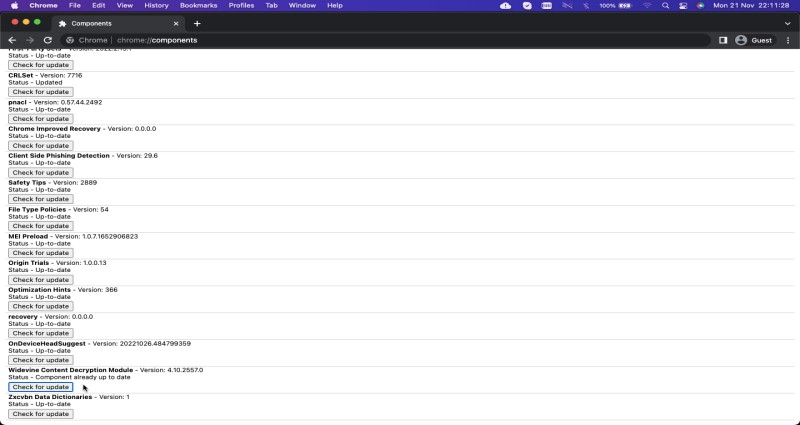Check for update for Zxcvbn Data Dictionaries
Screen dimensions: 800x425
(41, 414)
